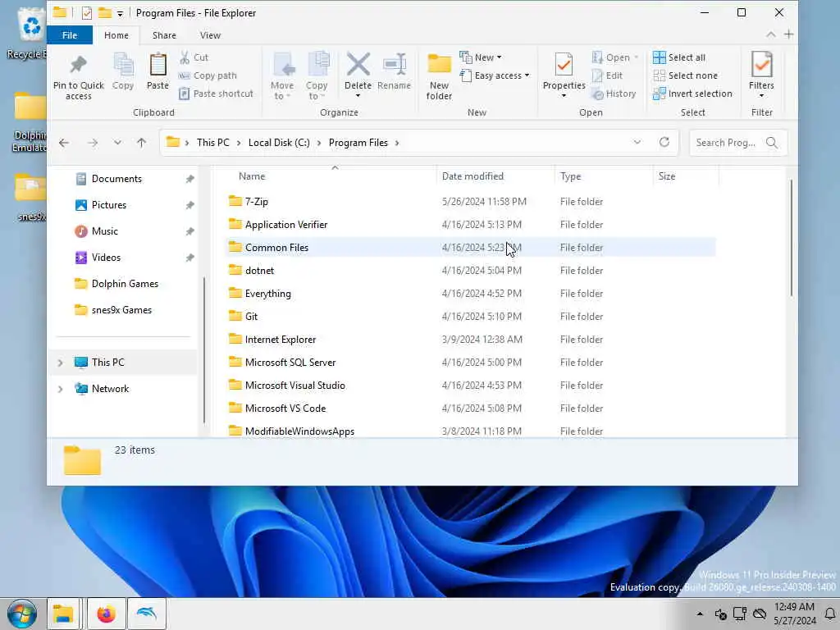The height and width of the screenshot is (630, 840).
Task: Click the Paste clipboard icon
Action: pyautogui.click(x=157, y=66)
